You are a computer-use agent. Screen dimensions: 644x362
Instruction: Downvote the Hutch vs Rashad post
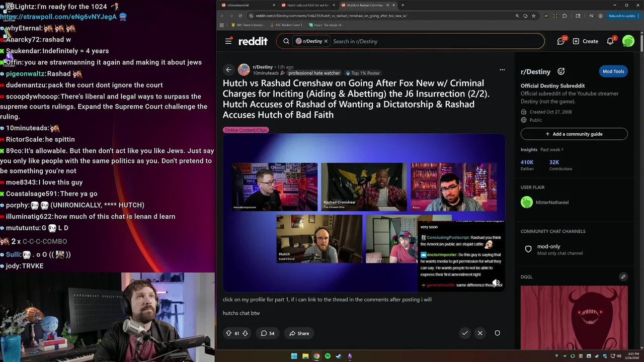pyautogui.click(x=245, y=333)
